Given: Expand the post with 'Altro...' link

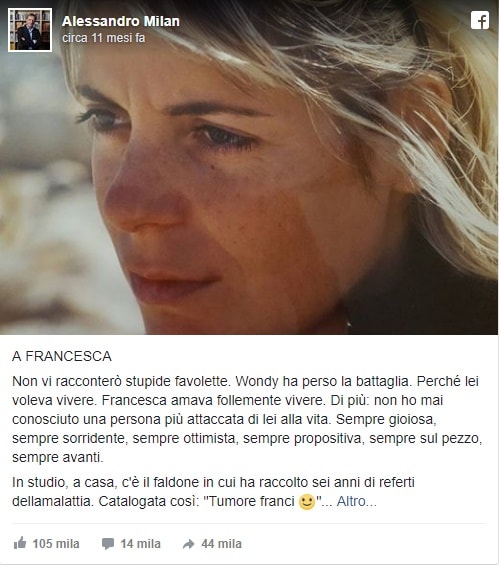Looking at the screenshot, I should [x=356, y=501].
